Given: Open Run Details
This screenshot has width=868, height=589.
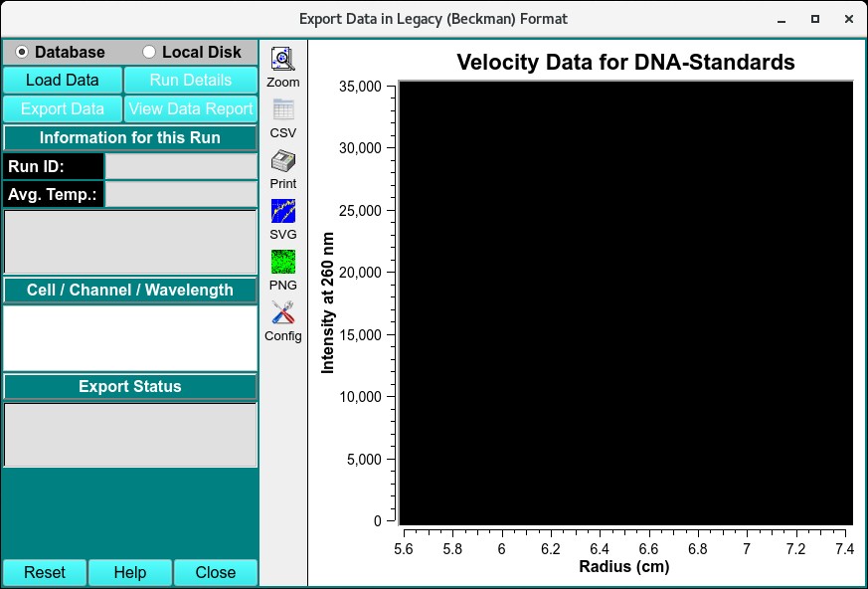Looking at the screenshot, I should tap(190, 81).
